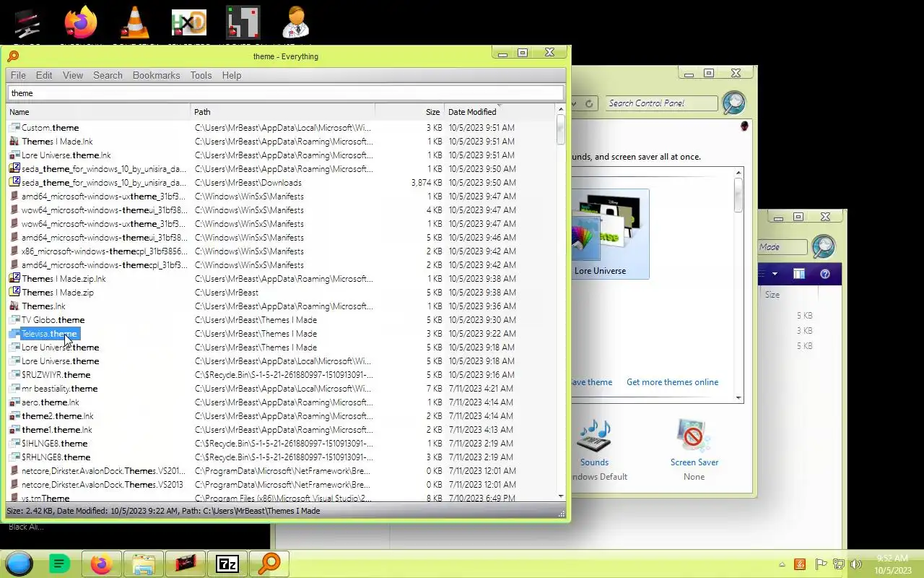Click the orange tray application icon
The image size is (924, 578).
(x=800, y=564)
